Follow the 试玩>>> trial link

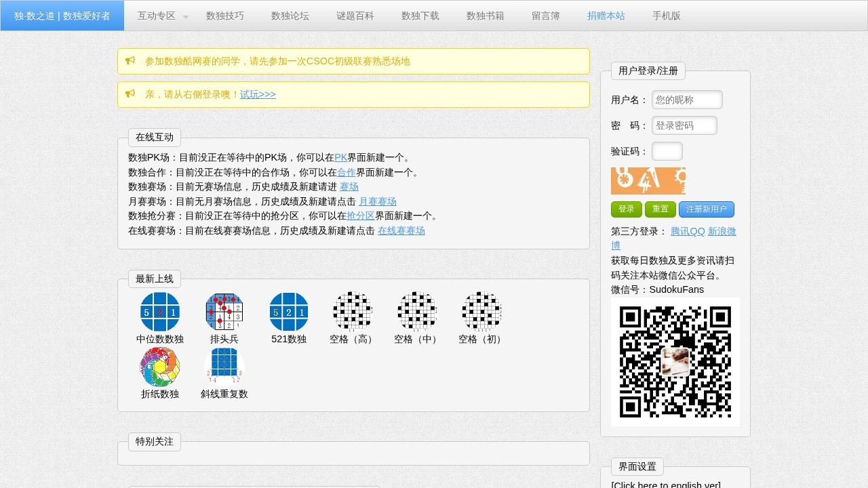pyautogui.click(x=258, y=94)
